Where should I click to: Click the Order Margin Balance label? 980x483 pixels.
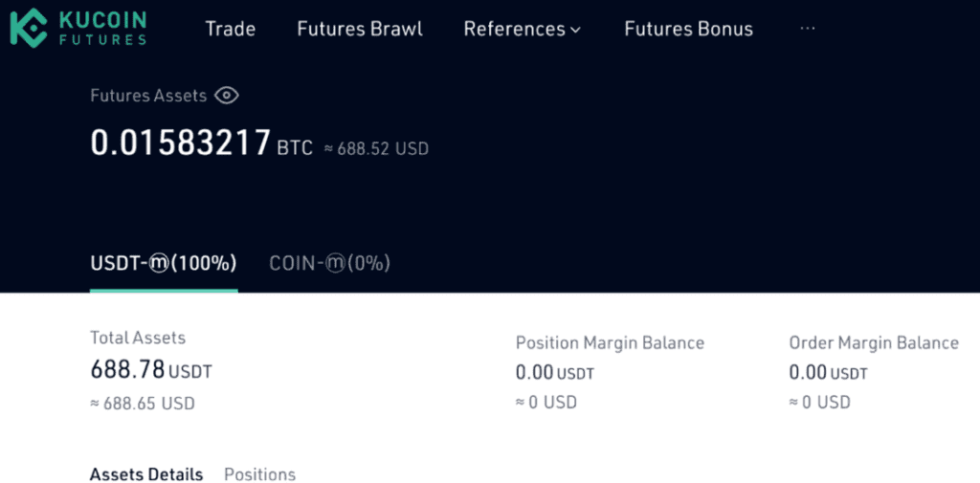pyautogui.click(x=874, y=342)
